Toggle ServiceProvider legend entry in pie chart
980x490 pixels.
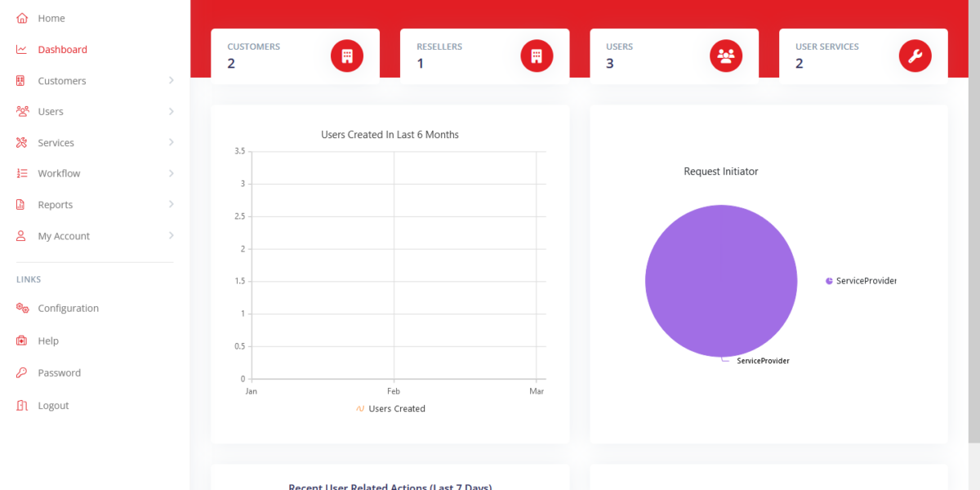click(x=861, y=281)
